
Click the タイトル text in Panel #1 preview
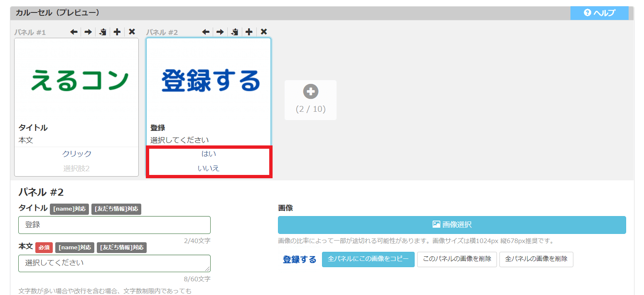point(33,128)
